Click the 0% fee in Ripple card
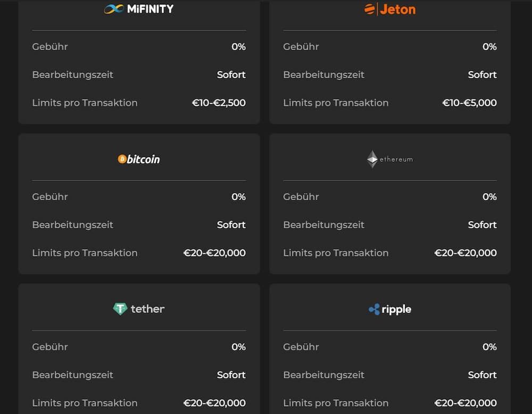Image resolution: width=532 pixels, height=414 pixels. coord(489,347)
